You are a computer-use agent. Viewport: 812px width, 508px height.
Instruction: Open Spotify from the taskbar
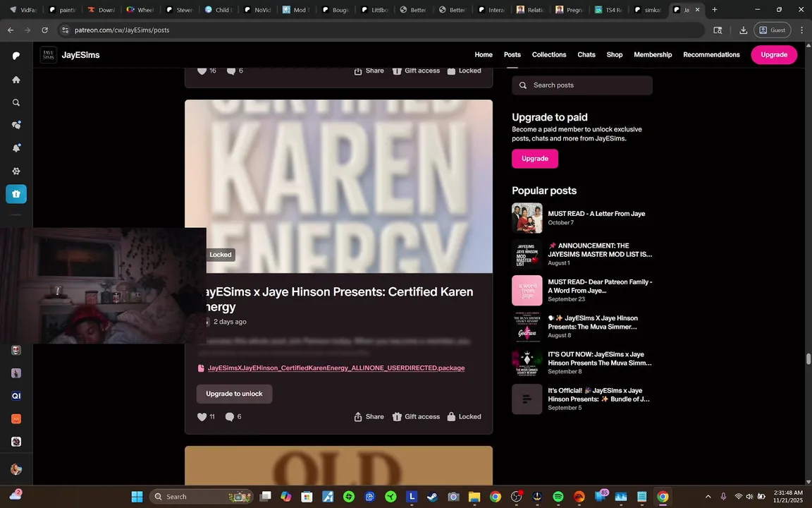(x=558, y=497)
